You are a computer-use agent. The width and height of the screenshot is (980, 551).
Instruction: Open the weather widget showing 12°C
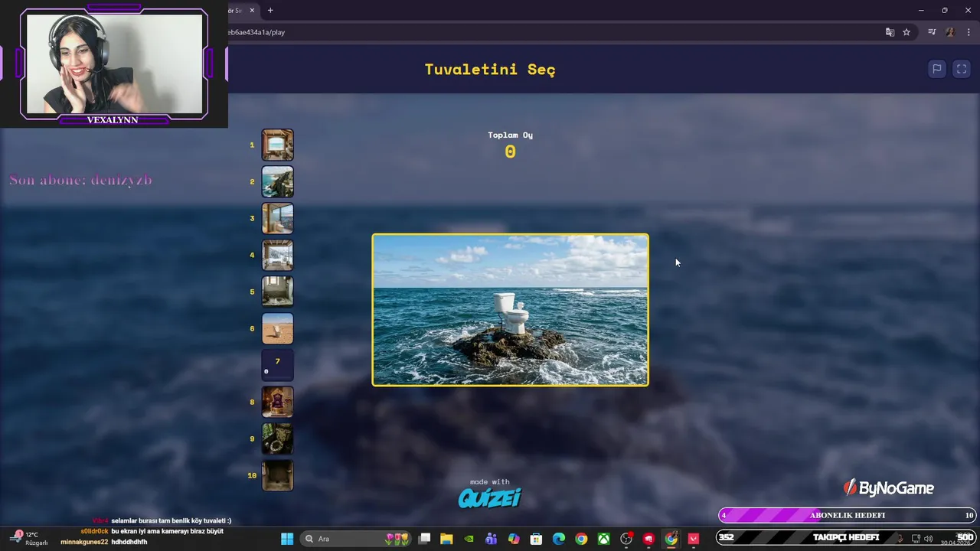(x=29, y=538)
